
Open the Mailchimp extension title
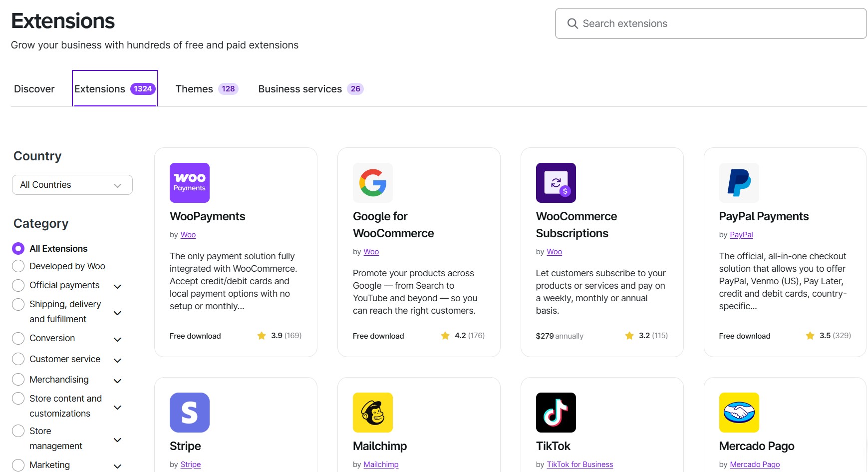click(380, 446)
